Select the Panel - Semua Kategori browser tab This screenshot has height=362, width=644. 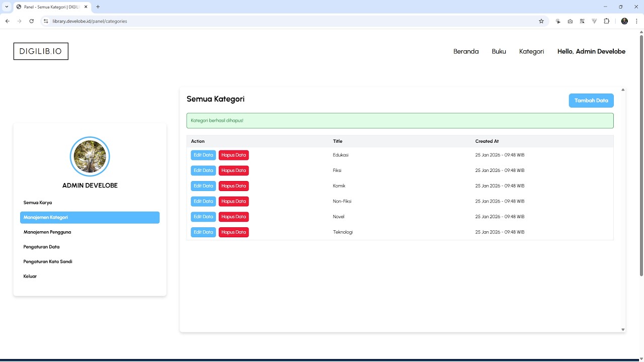(x=52, y=7)
